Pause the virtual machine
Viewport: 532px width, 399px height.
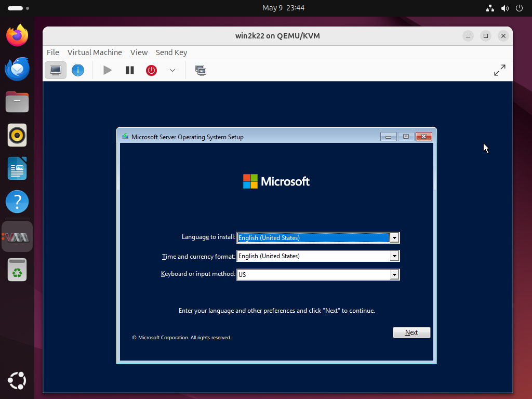tap(129, 70)
